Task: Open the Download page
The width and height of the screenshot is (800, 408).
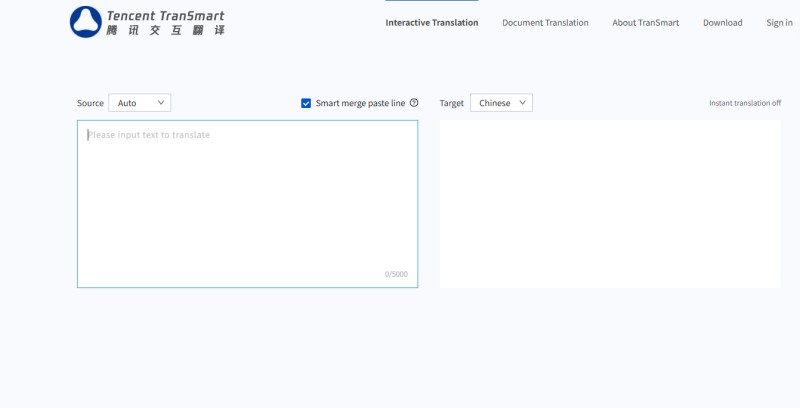Action: click(x=722, y=22)
